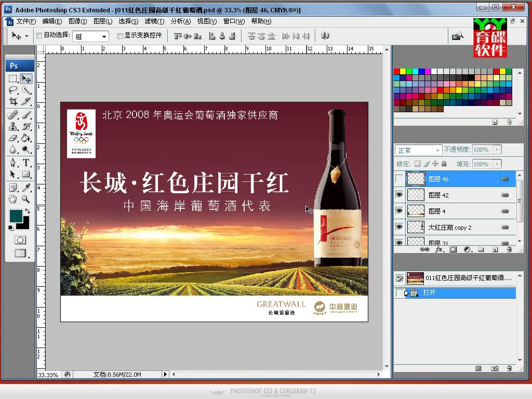Enable the 自动选择 checkbox
The height and width of the screenshot is (399, 532).
point(39,35)
